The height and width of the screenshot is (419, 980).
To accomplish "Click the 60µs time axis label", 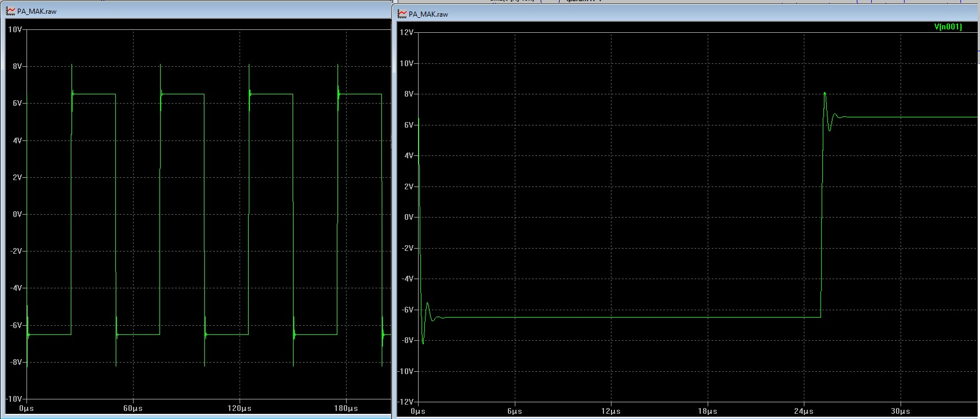I will (x=133, y=408).
